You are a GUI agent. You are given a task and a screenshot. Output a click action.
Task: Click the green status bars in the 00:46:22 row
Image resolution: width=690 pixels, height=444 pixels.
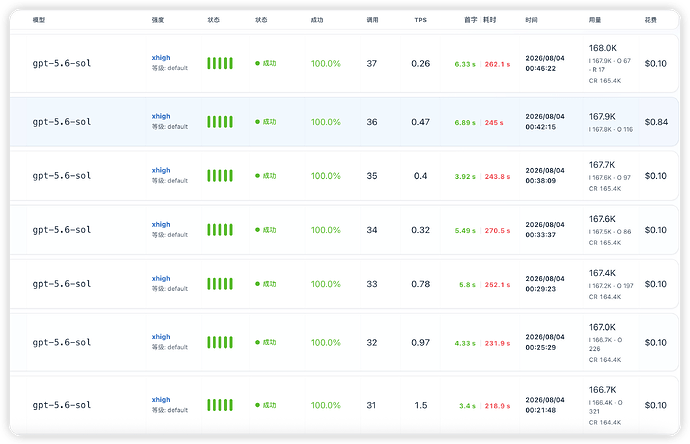click(220, 63)
